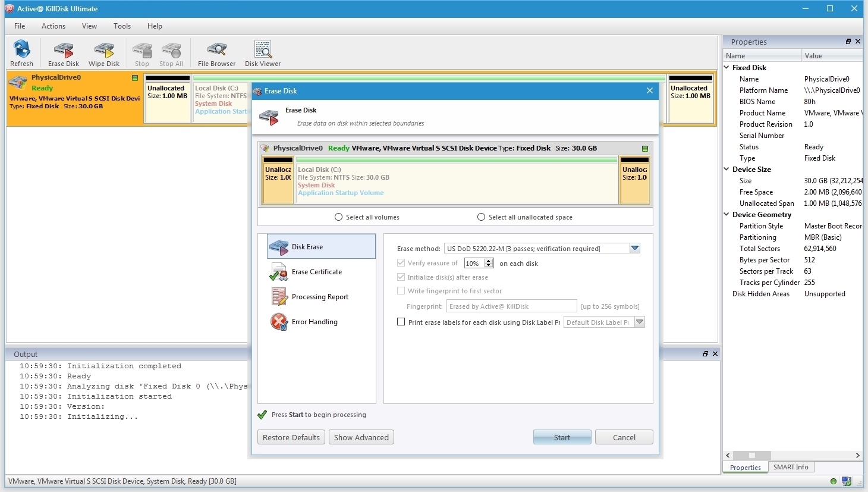Screen dimensions: 868x492
Task: Collapse the Device Geometry property group
Action: coord(727,214)
